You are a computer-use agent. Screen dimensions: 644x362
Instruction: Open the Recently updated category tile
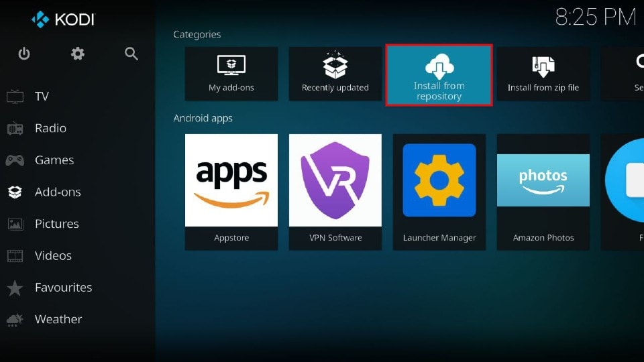tap(335, 74)
